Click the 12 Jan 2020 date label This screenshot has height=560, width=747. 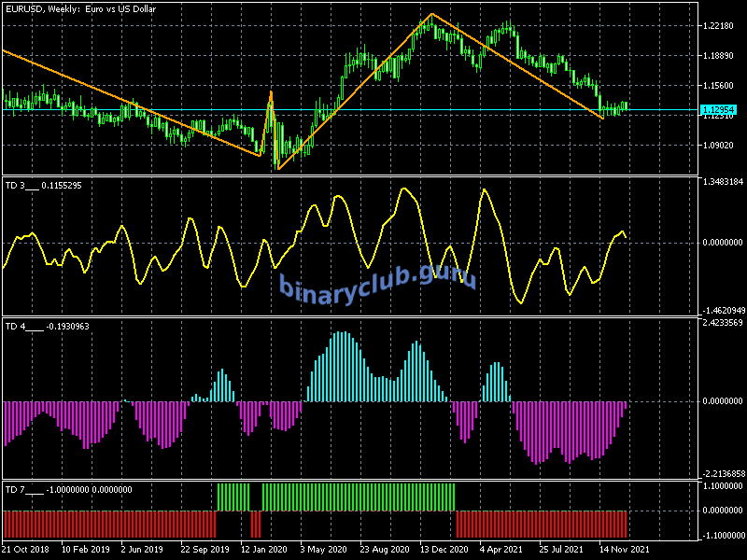pos(264,550)
